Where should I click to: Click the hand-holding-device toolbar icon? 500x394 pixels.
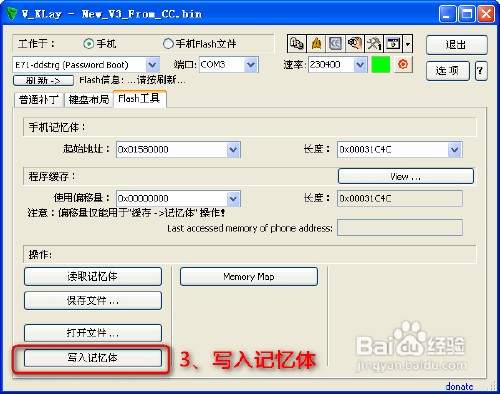point(355,44)
